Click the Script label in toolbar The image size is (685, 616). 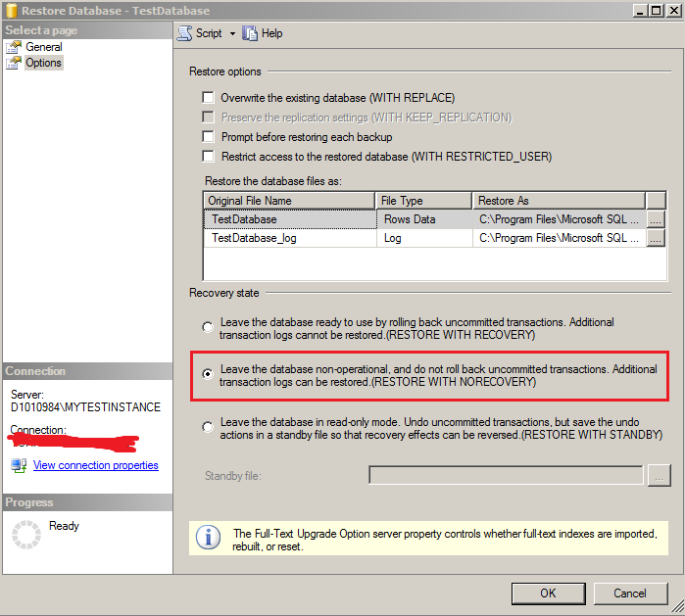209,33
